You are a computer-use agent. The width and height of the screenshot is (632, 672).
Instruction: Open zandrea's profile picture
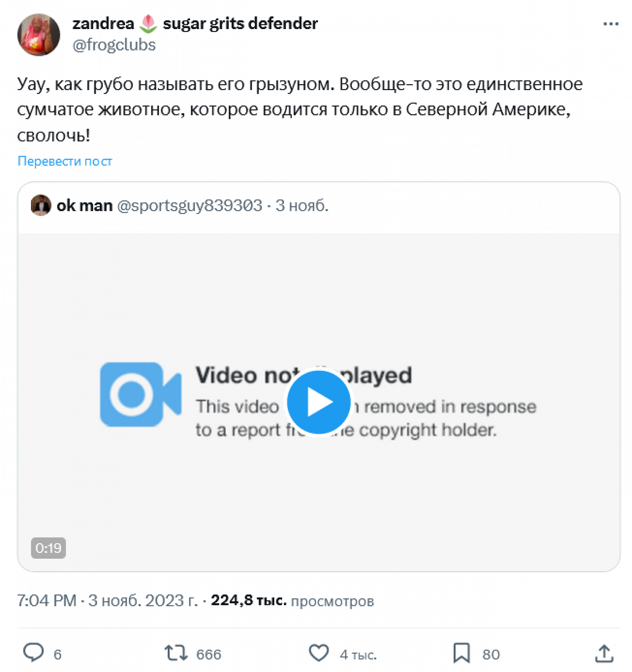[x=39, y=35]
